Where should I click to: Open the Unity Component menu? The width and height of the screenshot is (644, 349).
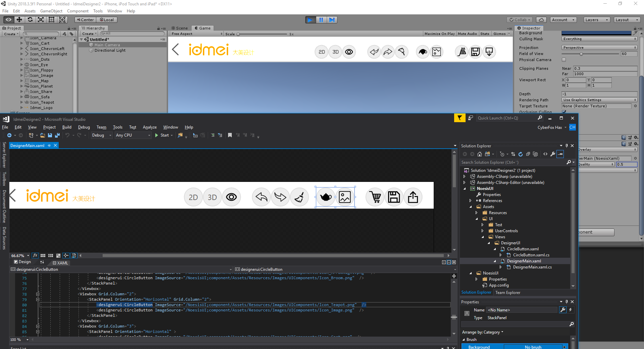coord(78,11)
